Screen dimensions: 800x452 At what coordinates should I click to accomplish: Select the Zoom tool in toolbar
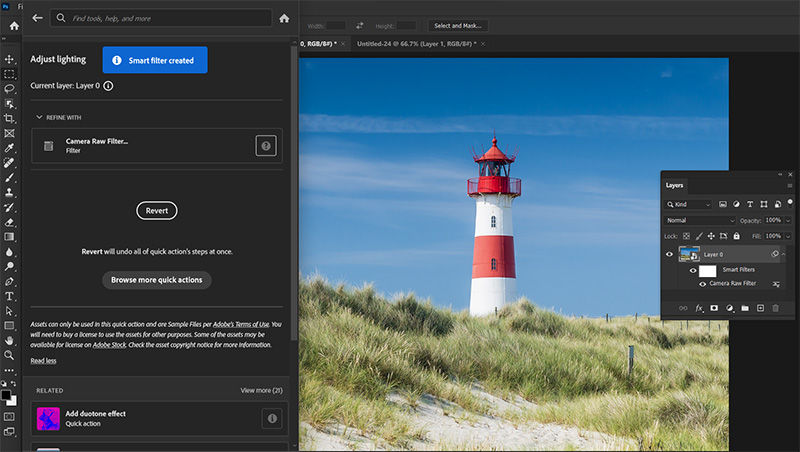click(x=10, y=355)
